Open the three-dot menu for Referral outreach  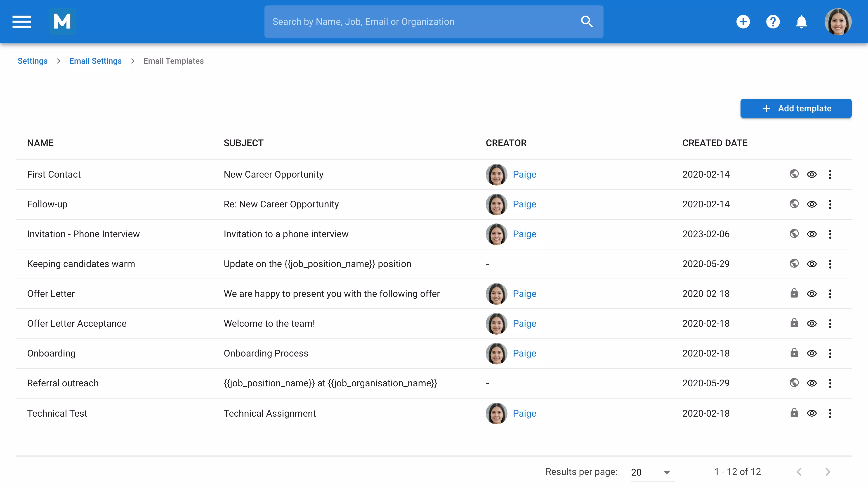[x=830, y=383]
